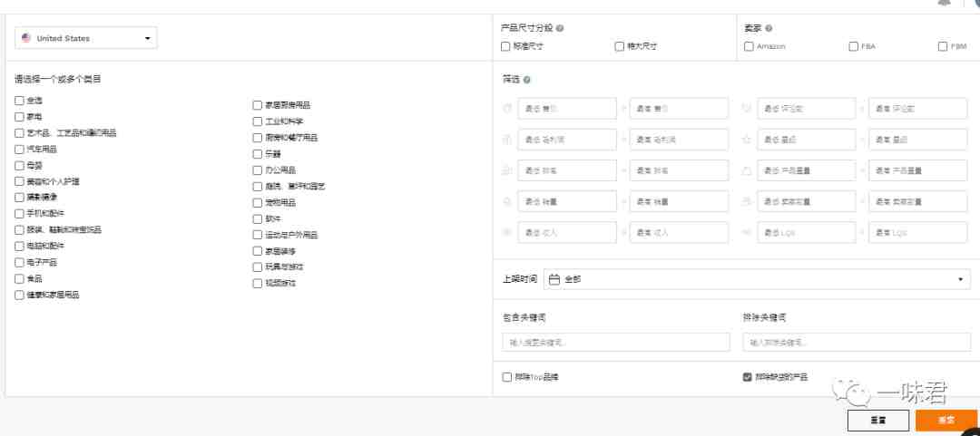
Task: Click the 最高 星级 input field
Action: 919,140
